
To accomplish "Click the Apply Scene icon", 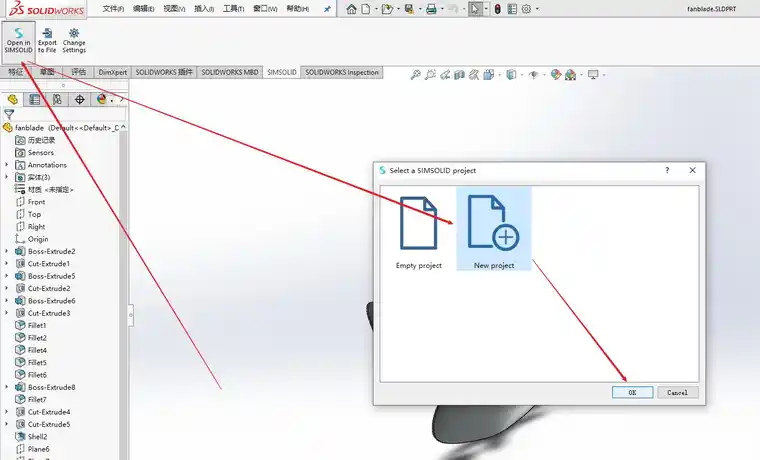I will coord(570,75).
